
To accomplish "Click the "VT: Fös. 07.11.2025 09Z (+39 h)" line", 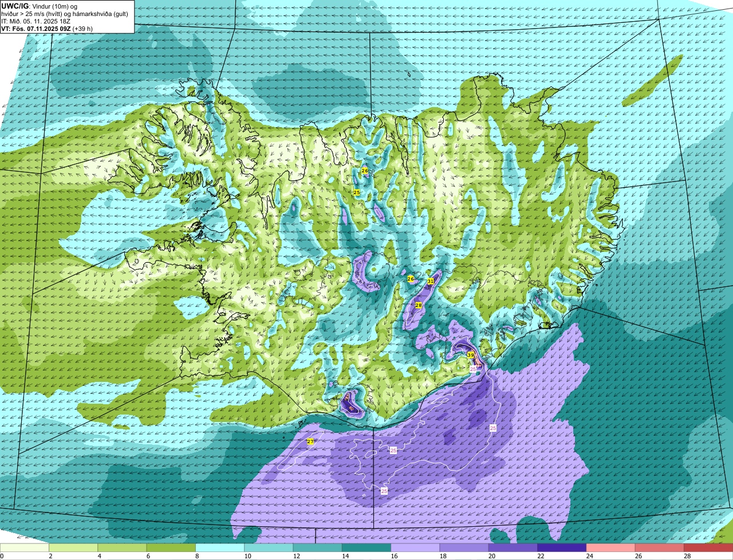I will point(47,28).
